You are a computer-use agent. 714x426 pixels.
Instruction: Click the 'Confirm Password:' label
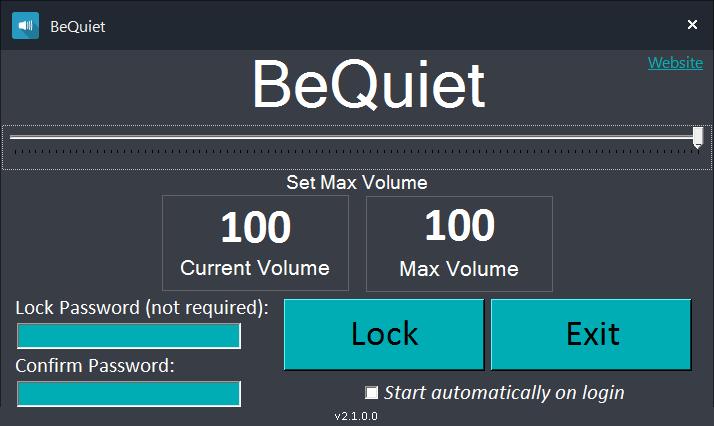coord(95,365)
